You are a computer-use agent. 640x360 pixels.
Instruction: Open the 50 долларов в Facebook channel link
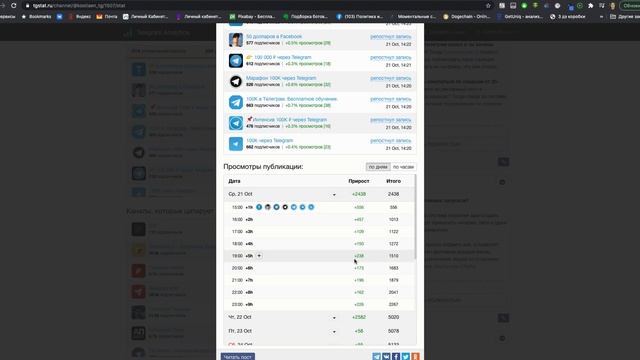(274, 37)
